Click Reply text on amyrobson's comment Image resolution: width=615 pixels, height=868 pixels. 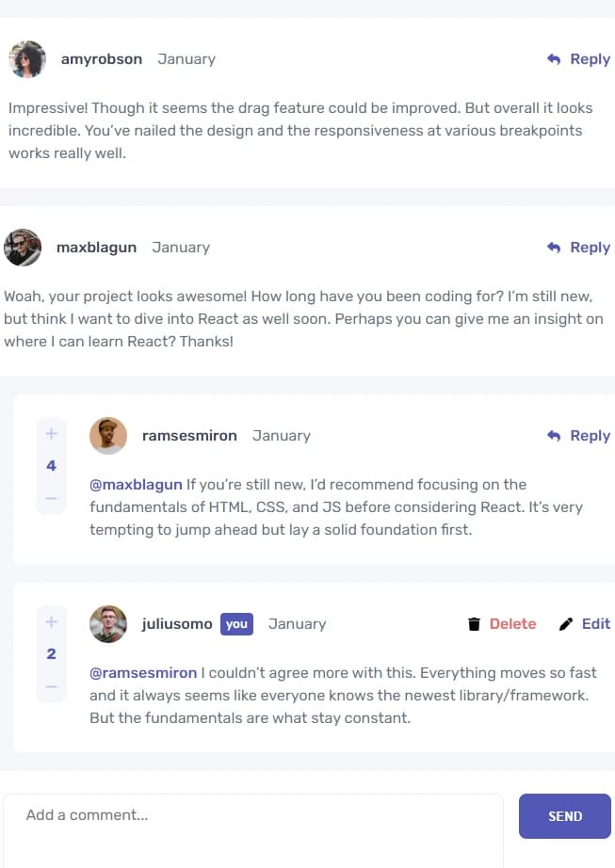591,59
